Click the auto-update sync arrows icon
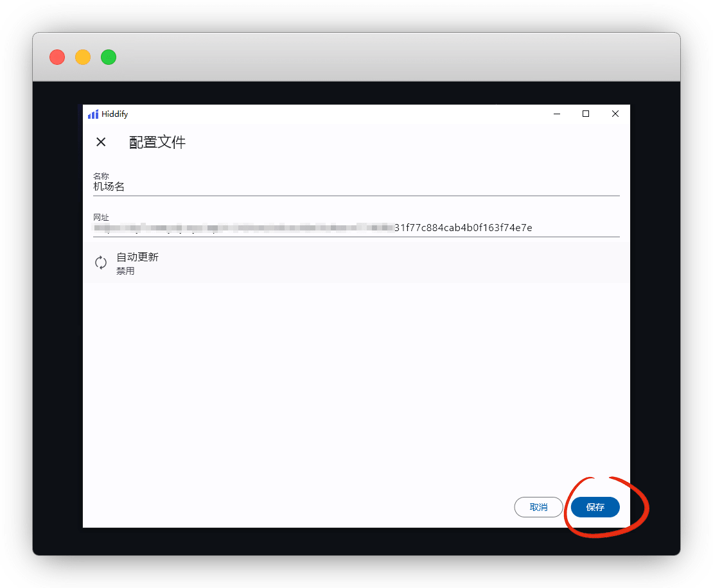The image size is (713, 588). point(101,263)
